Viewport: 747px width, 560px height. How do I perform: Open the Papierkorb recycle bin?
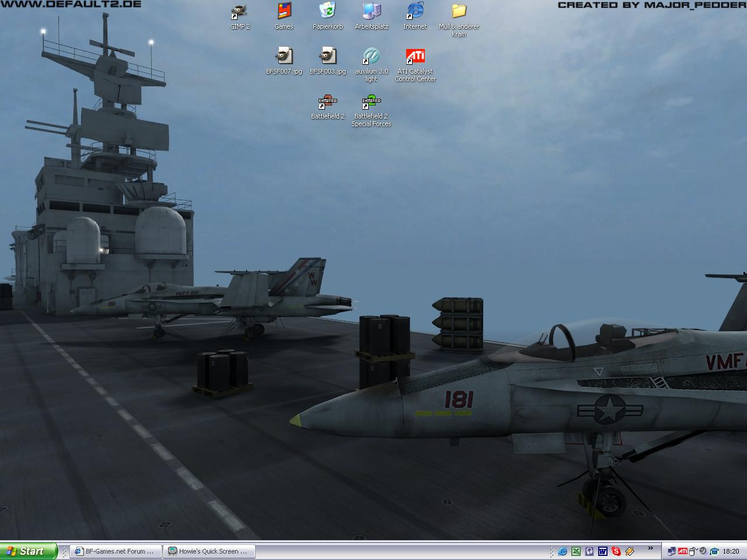[327, 12]
